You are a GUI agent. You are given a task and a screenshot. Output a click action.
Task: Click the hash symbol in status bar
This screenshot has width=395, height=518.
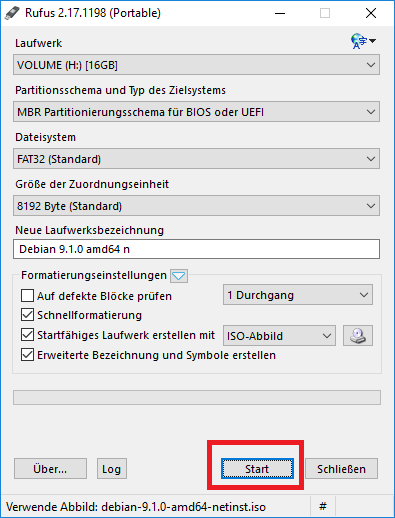(x=322, y=506)
